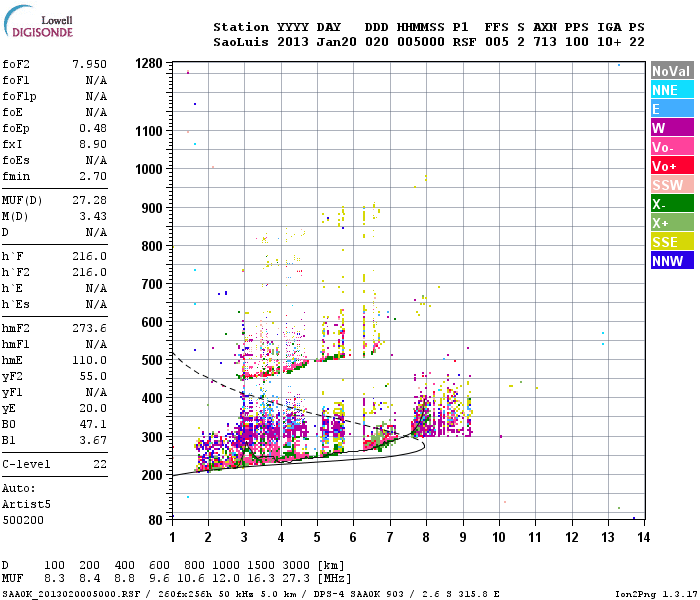Click the hmE value 110.0
Screen dimensions: 700x600
90,360
